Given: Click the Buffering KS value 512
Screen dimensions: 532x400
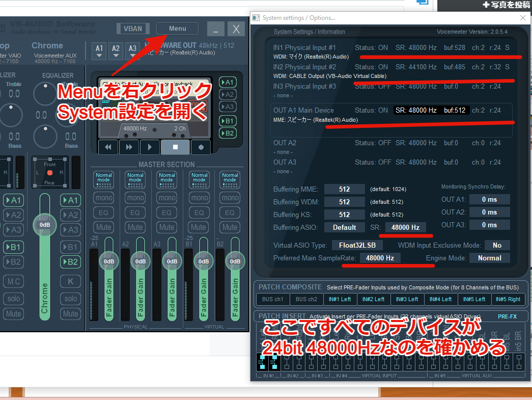Looking at the screenshot, I should (x=344, y=215).
